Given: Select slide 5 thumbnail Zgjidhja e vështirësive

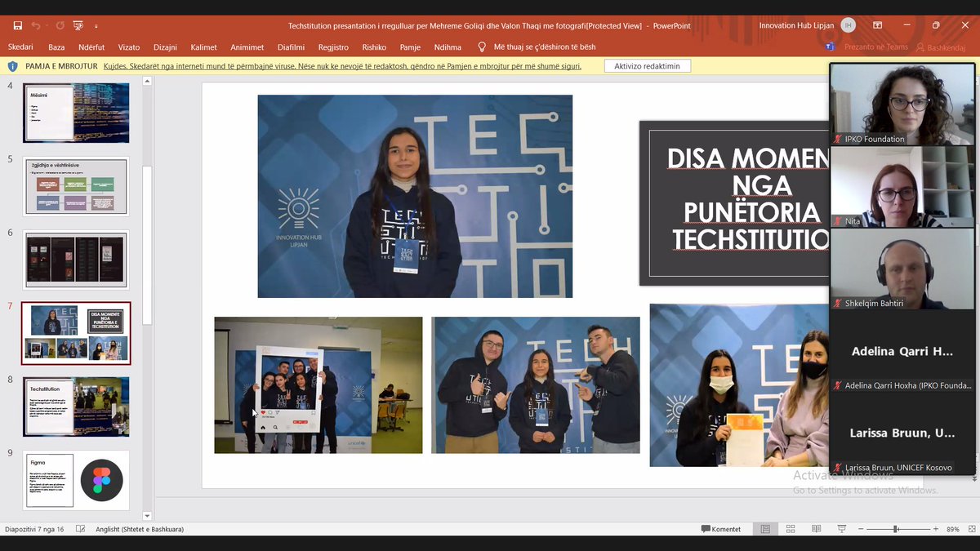Looking at the screenshot, I should click(x=76, y=186).
